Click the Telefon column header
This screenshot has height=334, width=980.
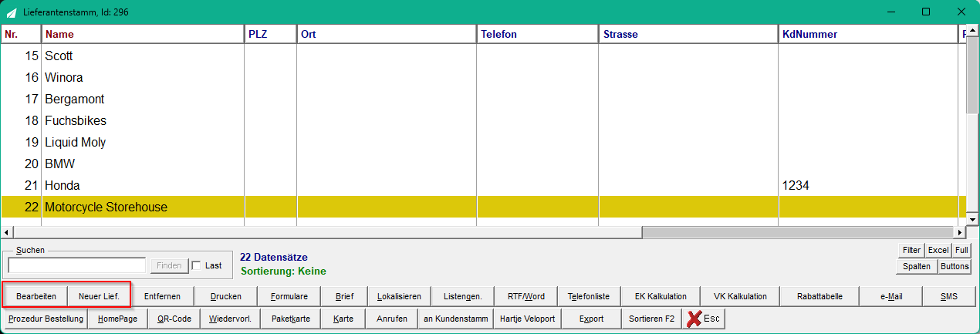[x=537, y=35]
